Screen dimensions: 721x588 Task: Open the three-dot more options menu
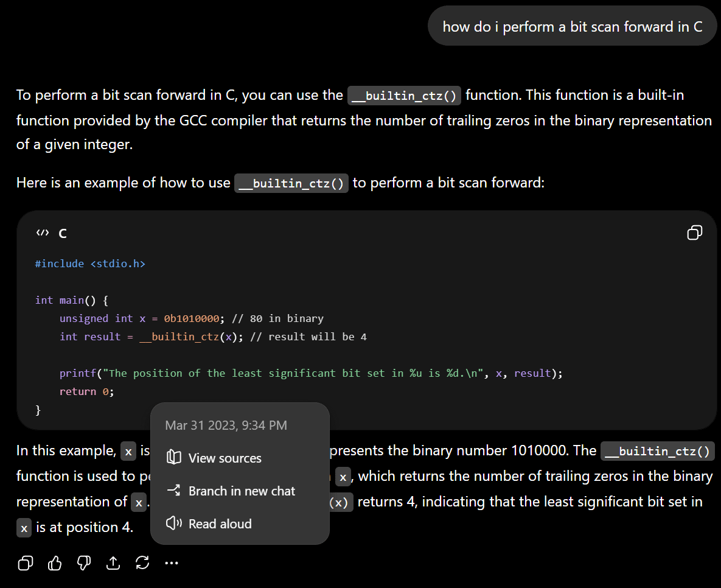[x=172, y=562]
